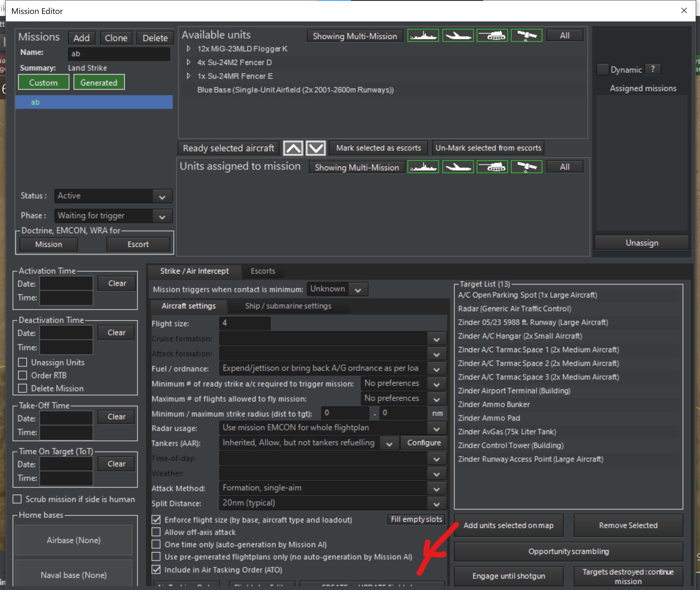
Task: Expand the 1x Su-24MR Fencer E group
Action: (x=188, y=76)
